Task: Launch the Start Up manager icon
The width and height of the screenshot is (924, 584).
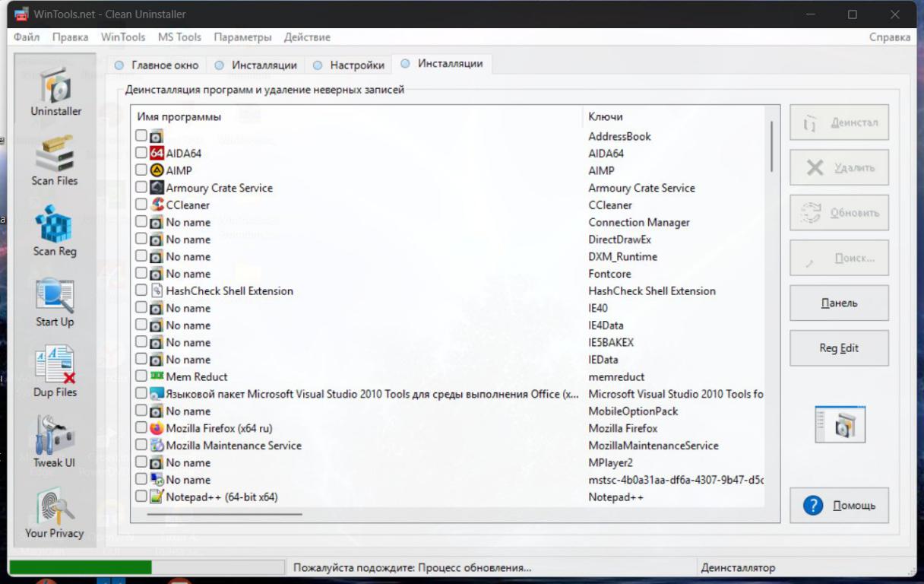Action: coord(55,301)
